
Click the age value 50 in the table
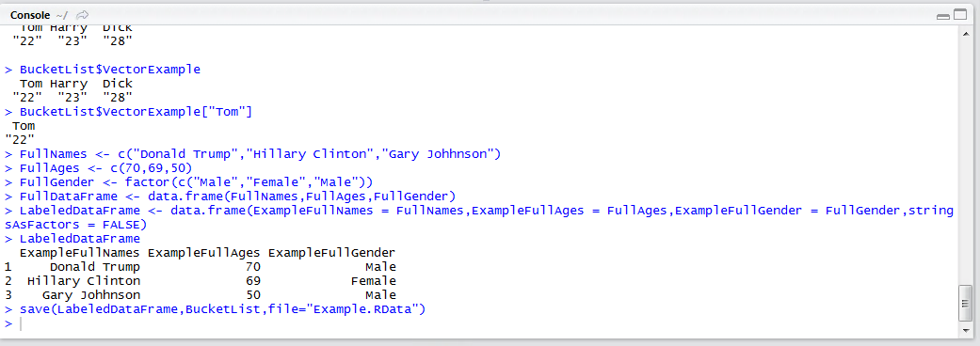point(253,295)
